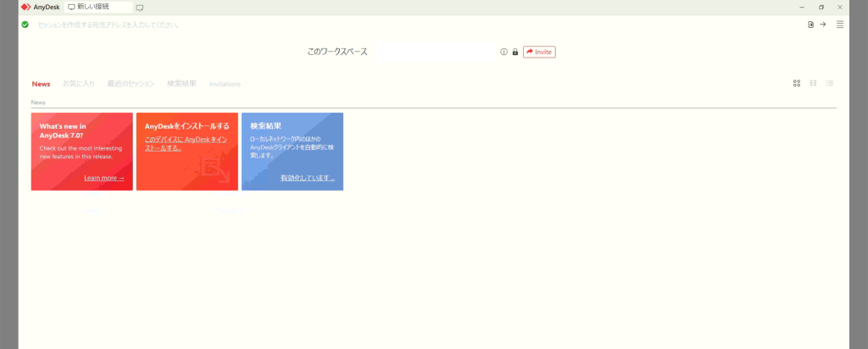
Task: Click the workspace ID field
Action: pyautogui.click(x=435, y=52)
